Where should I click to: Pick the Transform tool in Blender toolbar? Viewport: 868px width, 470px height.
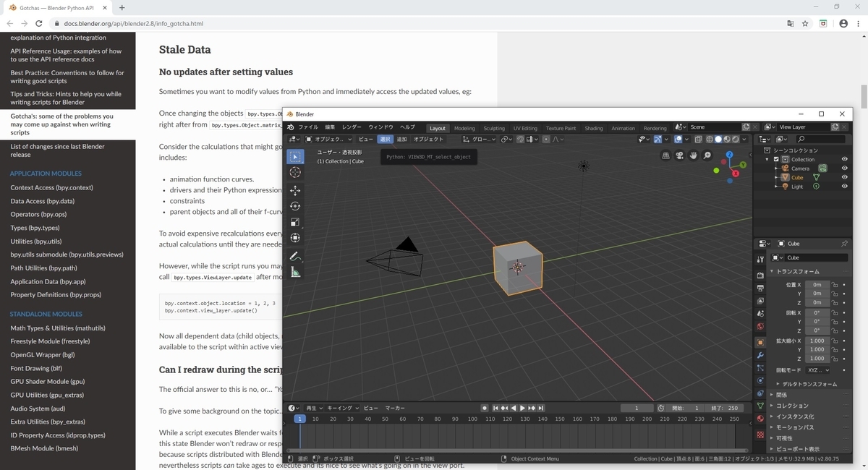295,238
